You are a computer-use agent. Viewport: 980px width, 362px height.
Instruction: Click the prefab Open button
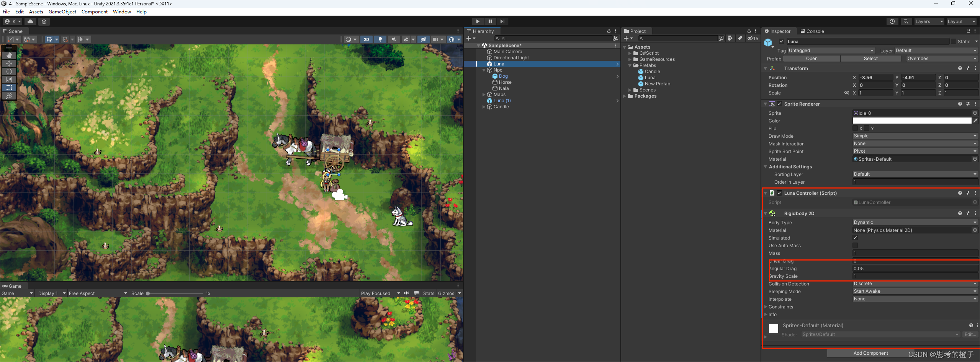click(811, 59)
